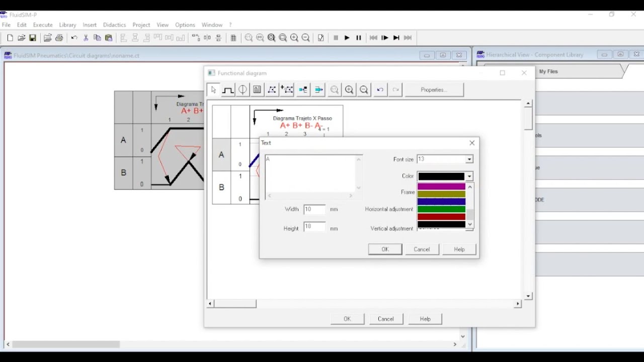Choose the square signal line tool
This screenshot has height=362, width=644.
228,89
